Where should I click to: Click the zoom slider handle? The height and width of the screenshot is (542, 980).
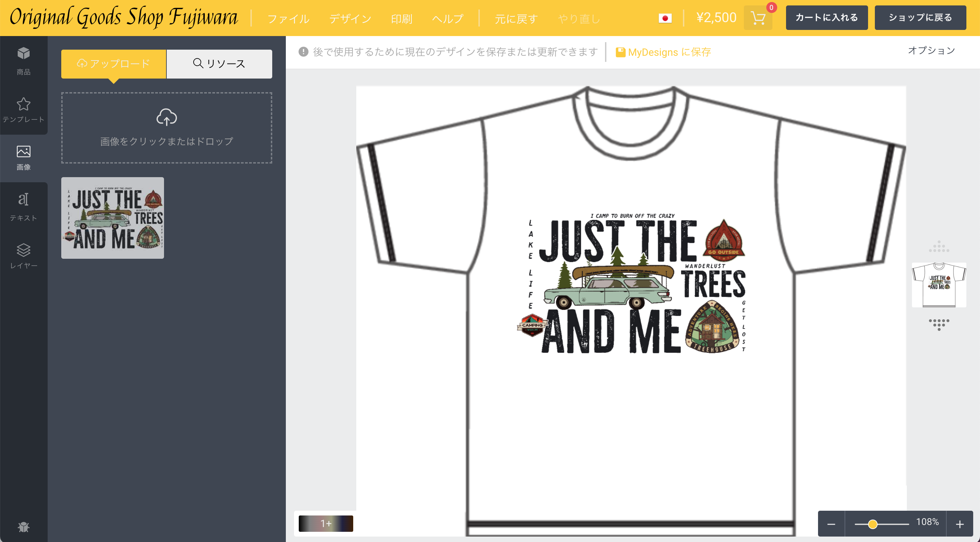pyautogui.click(x=873, y=524)
